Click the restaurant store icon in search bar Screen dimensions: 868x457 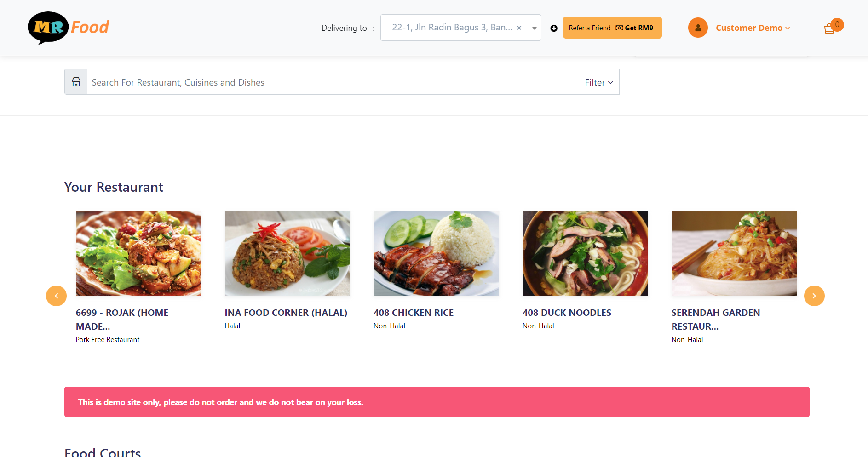pos(76,82)
